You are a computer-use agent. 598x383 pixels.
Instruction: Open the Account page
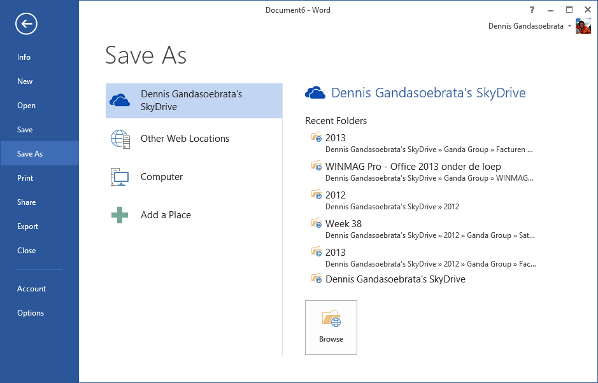click(x=31, y=289)
